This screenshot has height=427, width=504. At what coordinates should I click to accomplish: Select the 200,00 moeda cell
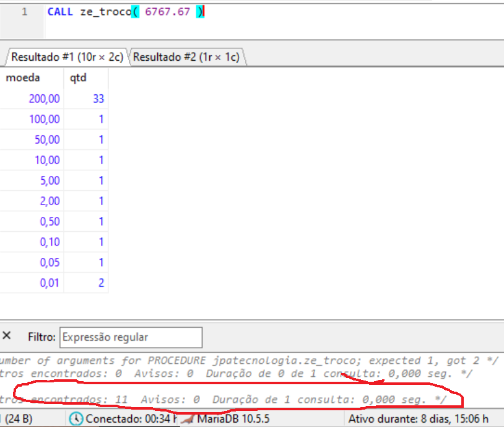tap(44, 99)
